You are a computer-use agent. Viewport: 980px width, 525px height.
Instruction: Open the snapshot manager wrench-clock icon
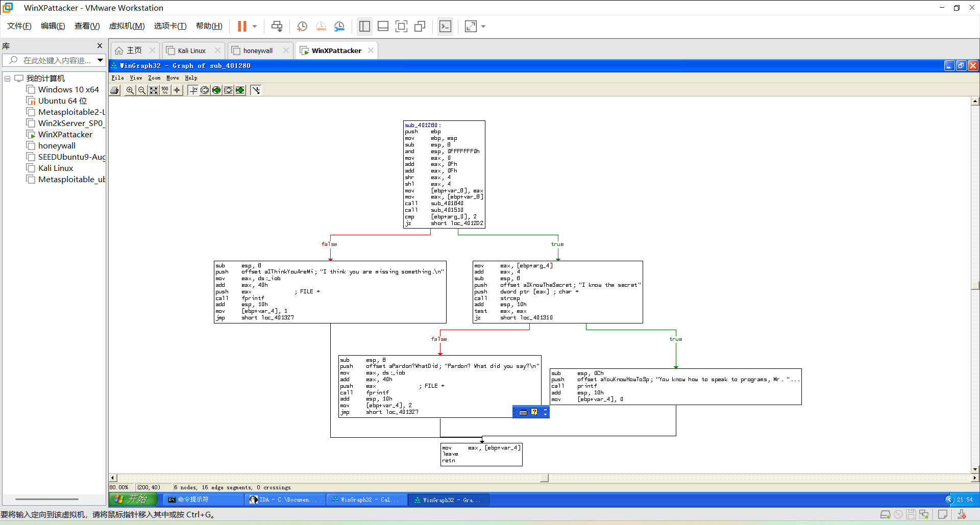click(x=339, y=26)
